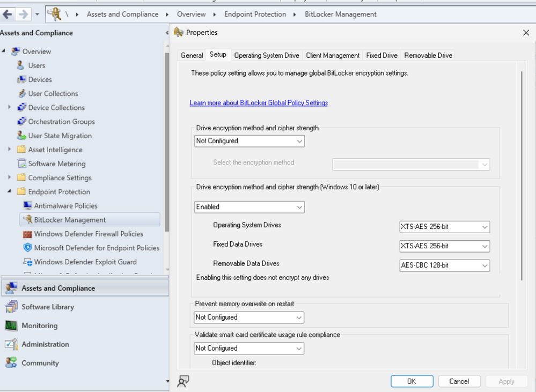The width and height of the screenshot is (536, 392).
Task: Click the User Collections icon
Action: coord(22,93)
